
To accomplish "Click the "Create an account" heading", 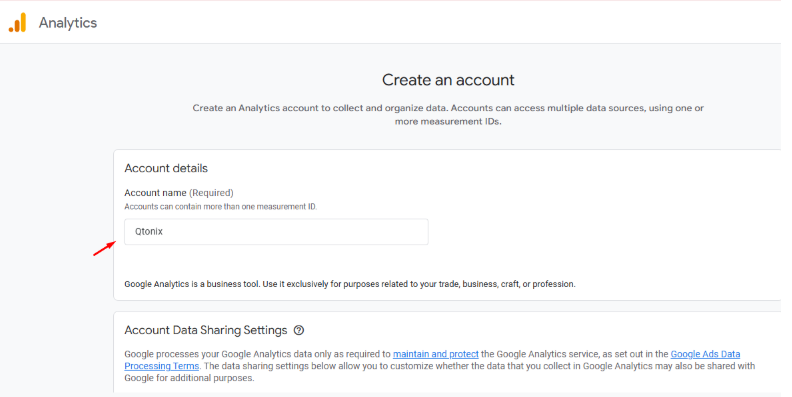I will 448,80.
